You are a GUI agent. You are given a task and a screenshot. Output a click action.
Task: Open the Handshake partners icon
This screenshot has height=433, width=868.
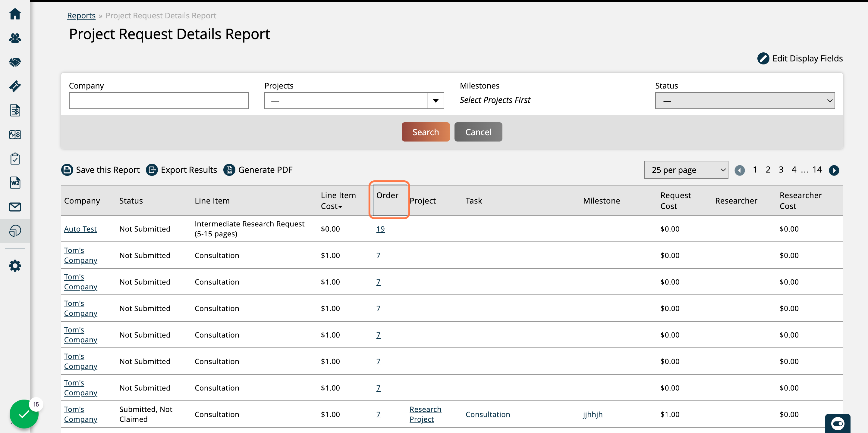coord(15,62)
